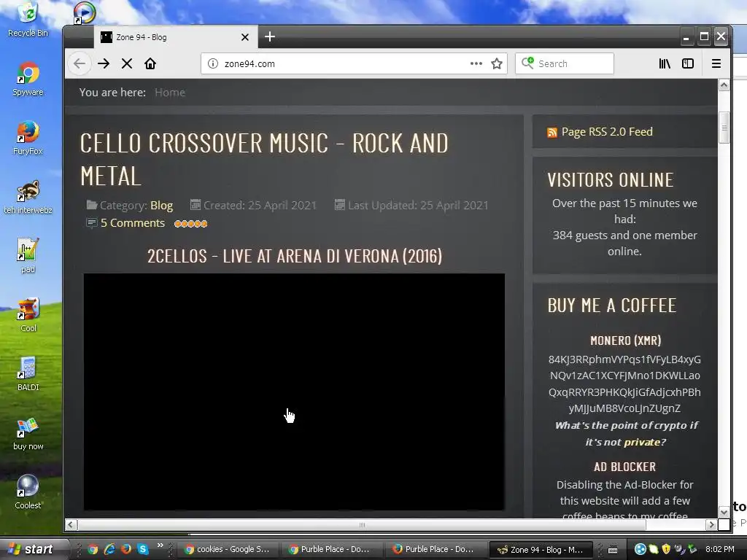Open the browser hamburger menu
Image resolution: width=747 pixels, height=560 pixels.
tap(716, 64)
